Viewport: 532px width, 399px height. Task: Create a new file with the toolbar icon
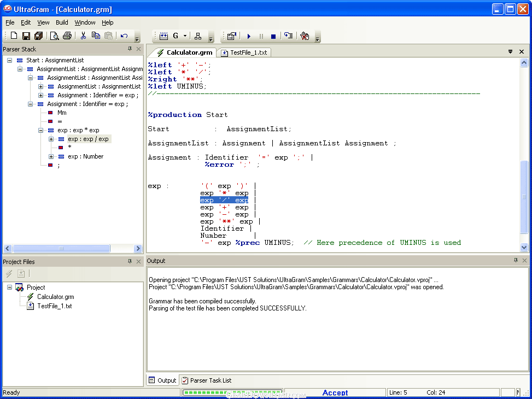click(x=14, y=36)
